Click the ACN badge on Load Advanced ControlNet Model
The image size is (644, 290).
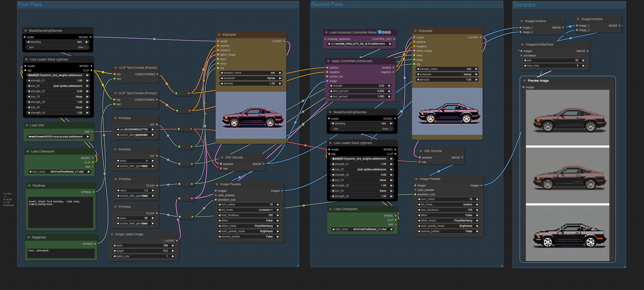386,32
